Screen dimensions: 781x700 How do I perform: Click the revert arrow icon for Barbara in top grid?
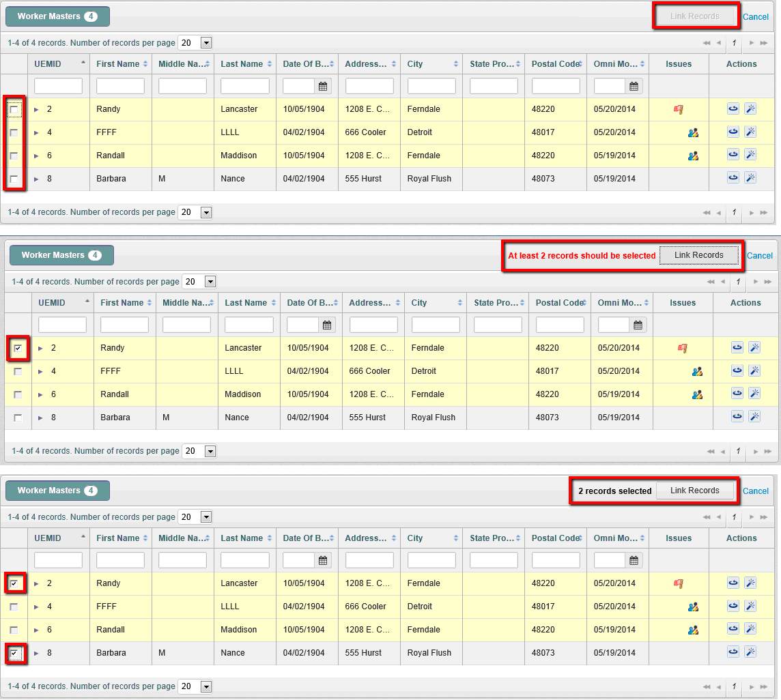click(733, 179)
